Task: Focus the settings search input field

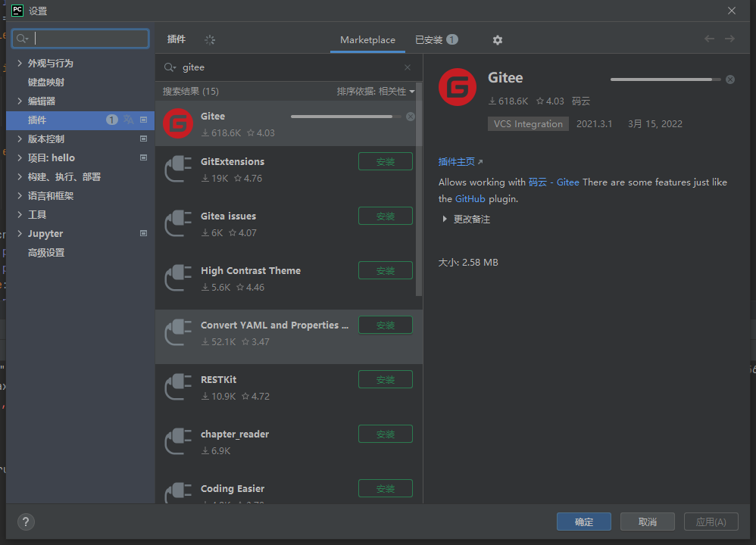Action: click(80, 39)
